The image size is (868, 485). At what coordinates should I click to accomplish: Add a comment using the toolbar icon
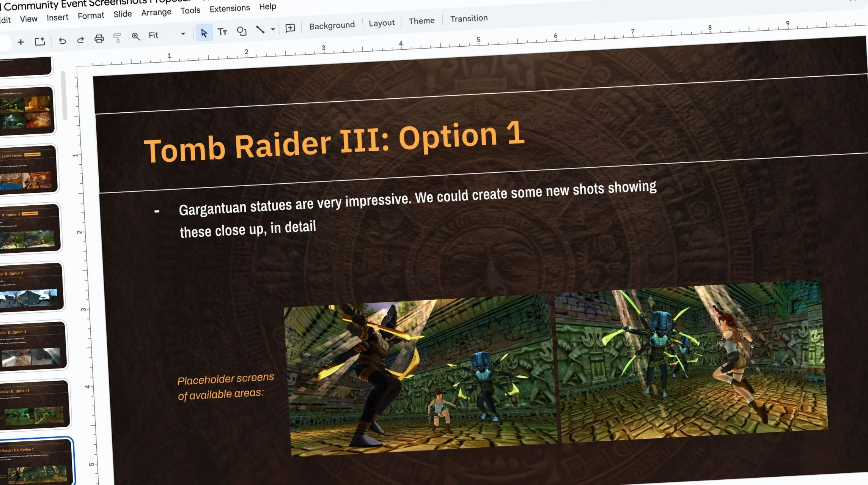pos(290,28)
